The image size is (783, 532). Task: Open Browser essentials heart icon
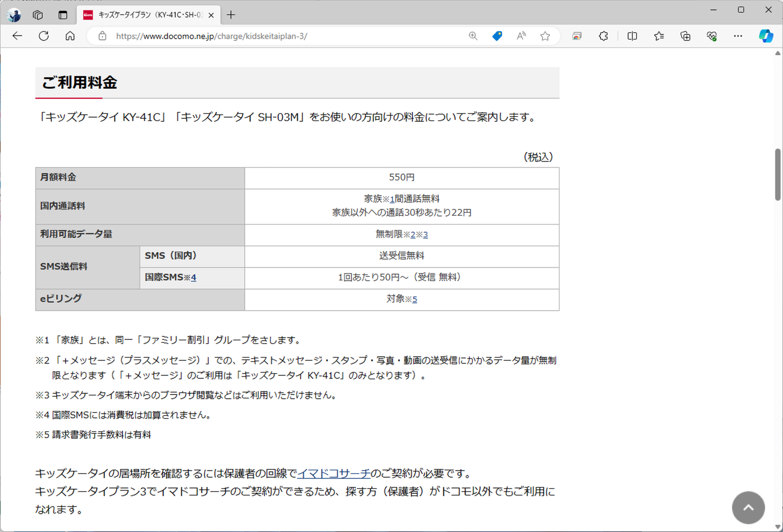(712, 36)
